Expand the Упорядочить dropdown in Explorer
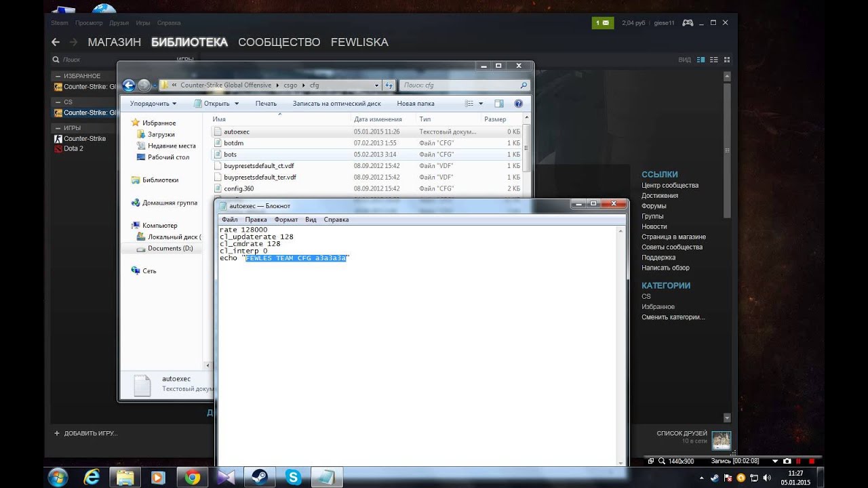The height and width of the screenshot is (488, 868). (153, 104)
